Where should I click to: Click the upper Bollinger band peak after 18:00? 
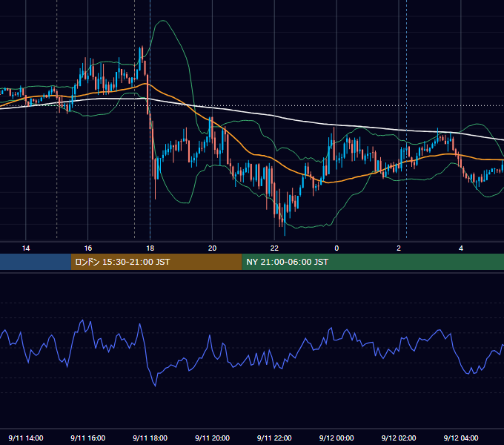(163, 21)
